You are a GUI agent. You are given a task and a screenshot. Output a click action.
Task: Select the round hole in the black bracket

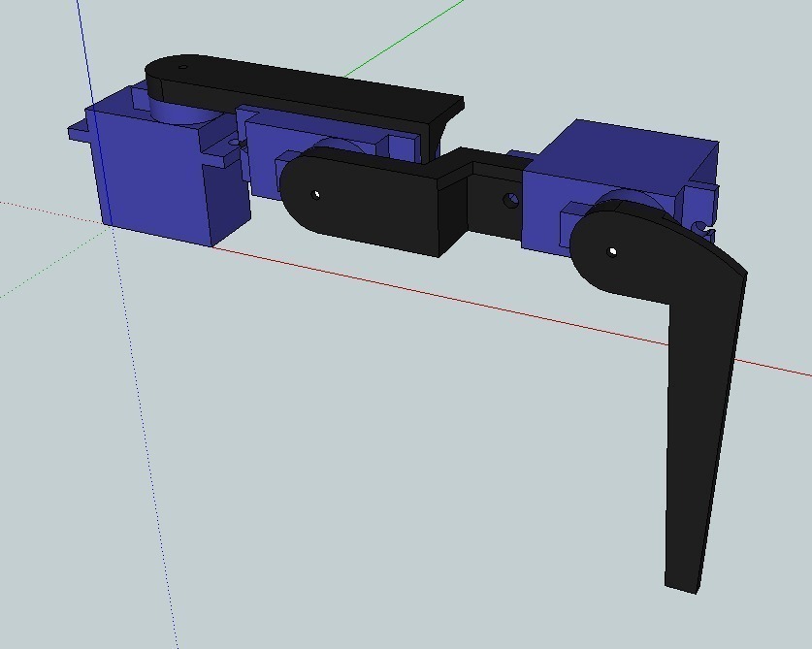tap(511, 200)
